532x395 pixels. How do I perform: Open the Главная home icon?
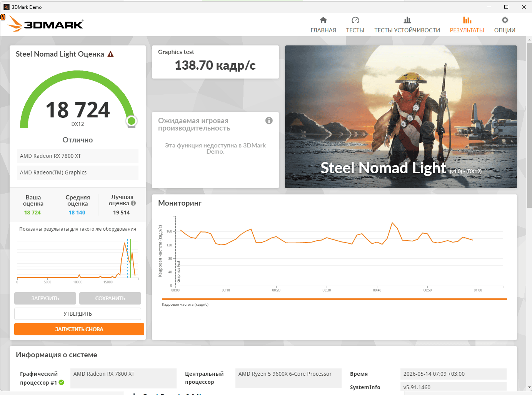coord(323,20)
